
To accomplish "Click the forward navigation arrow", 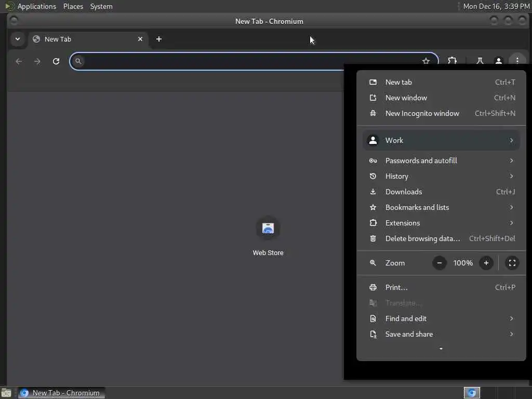I will pos(37,61).
